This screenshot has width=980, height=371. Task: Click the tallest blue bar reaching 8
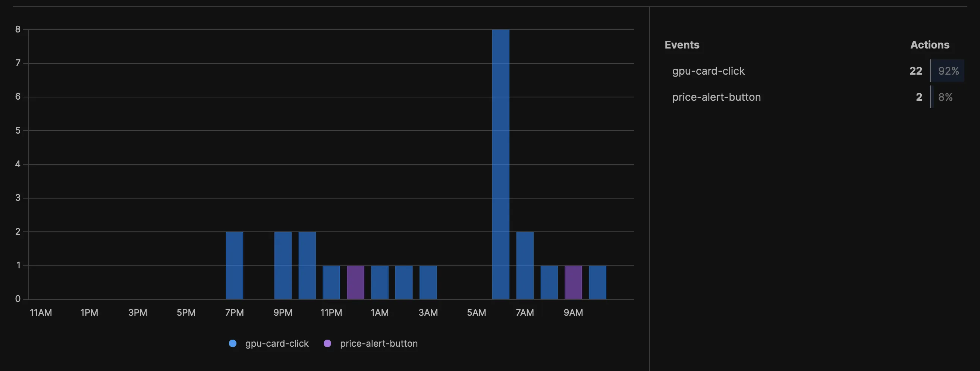[x=501, y=164]
